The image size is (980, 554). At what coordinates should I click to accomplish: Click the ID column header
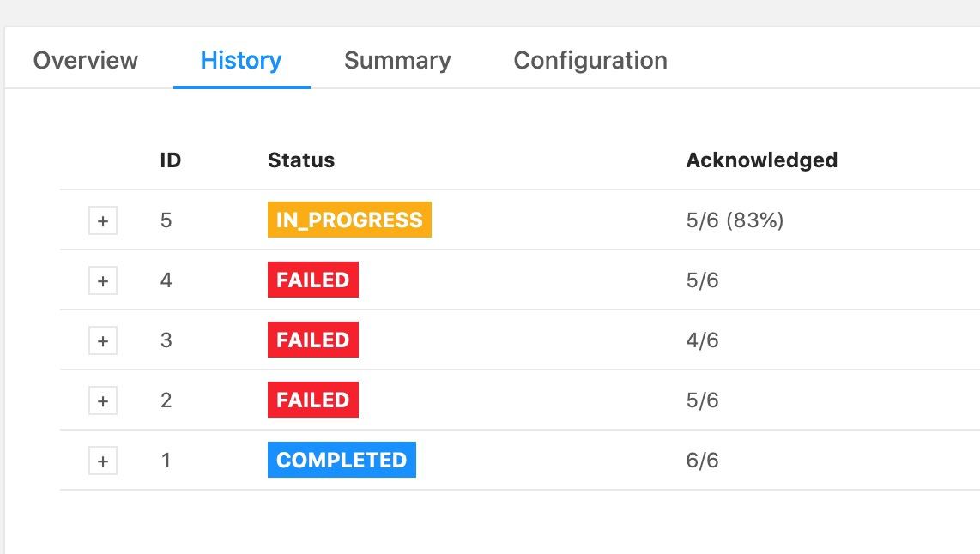click(x=171, y=160)
